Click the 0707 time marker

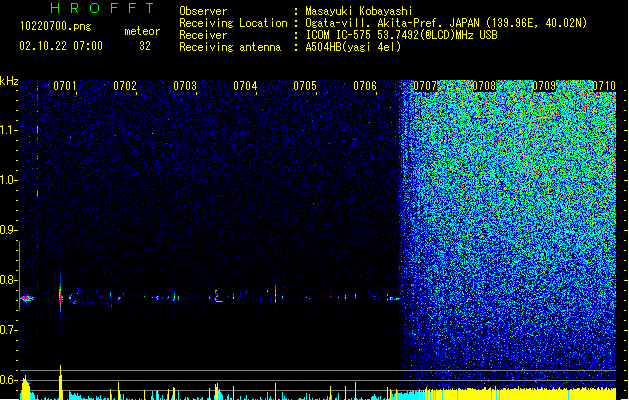(425, 86)
